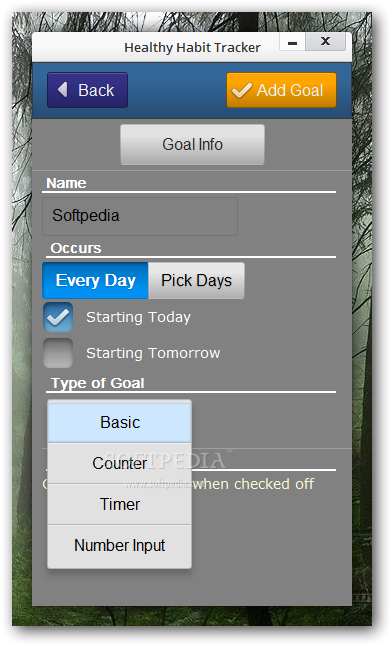392x646 pixels.
Task: Click the Starting Tomorrow label text
Action: click(x=153, y=353)
